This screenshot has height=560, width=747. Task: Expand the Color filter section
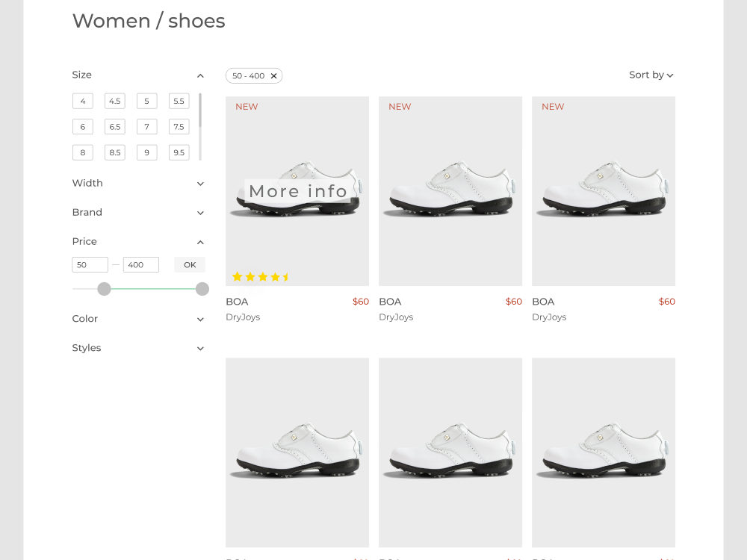coord(200,319)
